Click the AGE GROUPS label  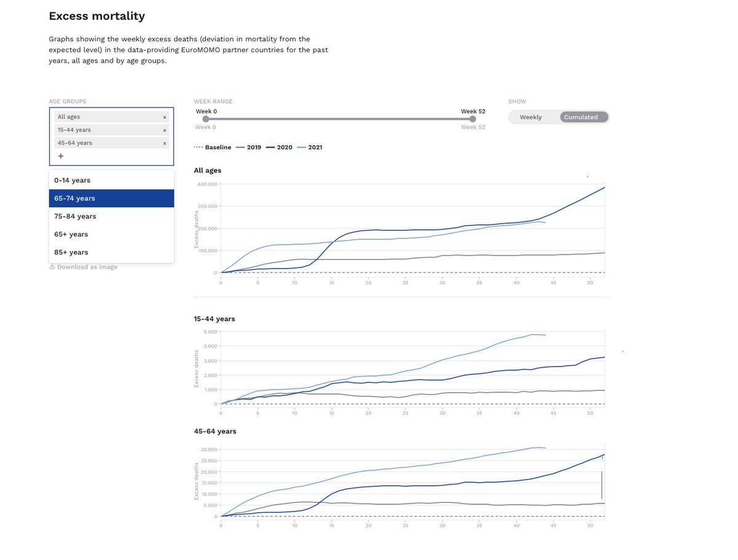tap(68, 101)
